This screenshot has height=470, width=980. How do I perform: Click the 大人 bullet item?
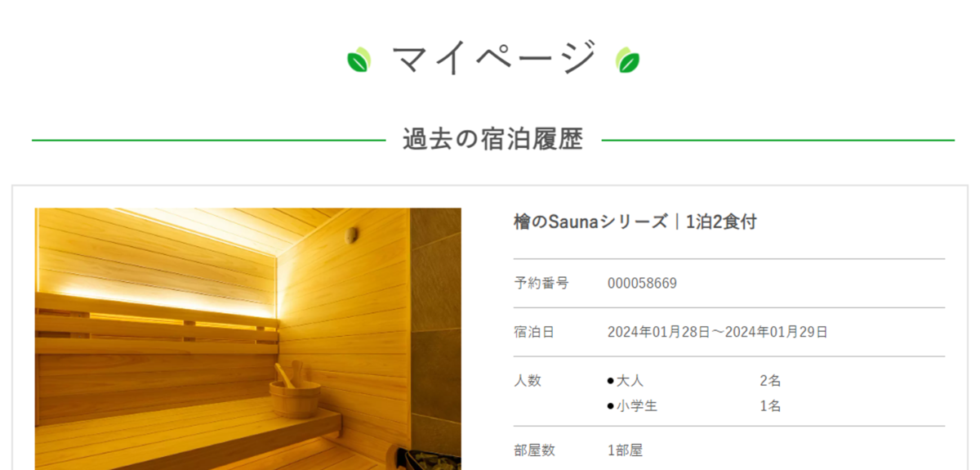(x=625, y=381)
